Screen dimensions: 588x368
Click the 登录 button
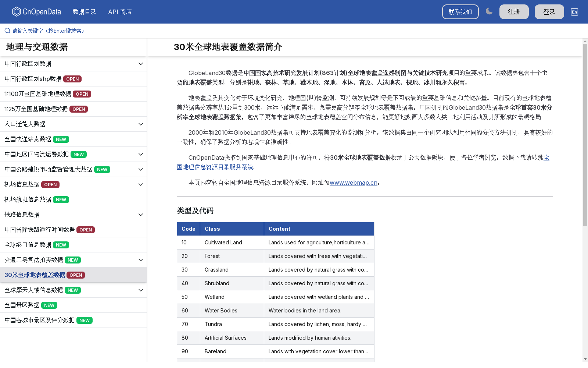coord(549,12)
